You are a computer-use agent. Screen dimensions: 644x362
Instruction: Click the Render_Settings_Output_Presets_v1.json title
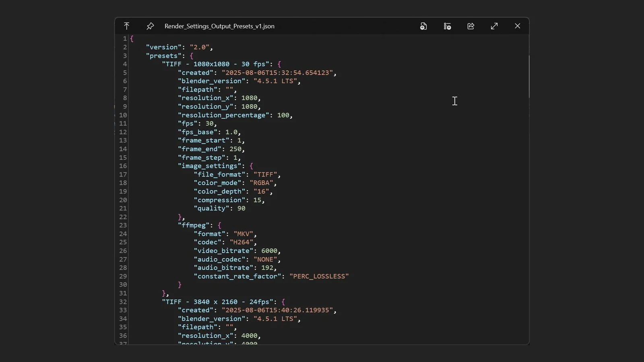(x=219, y=26)
